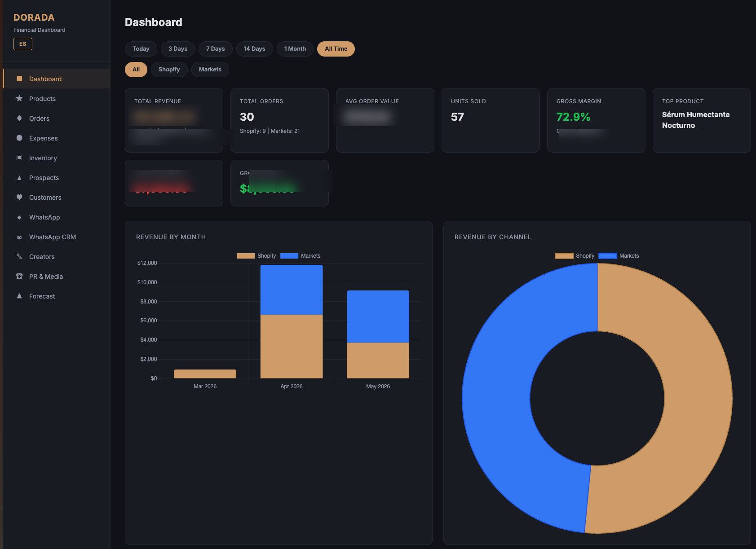Click the Dashboard square icon in sidebar
756x549 pixels.
[19, 79]
